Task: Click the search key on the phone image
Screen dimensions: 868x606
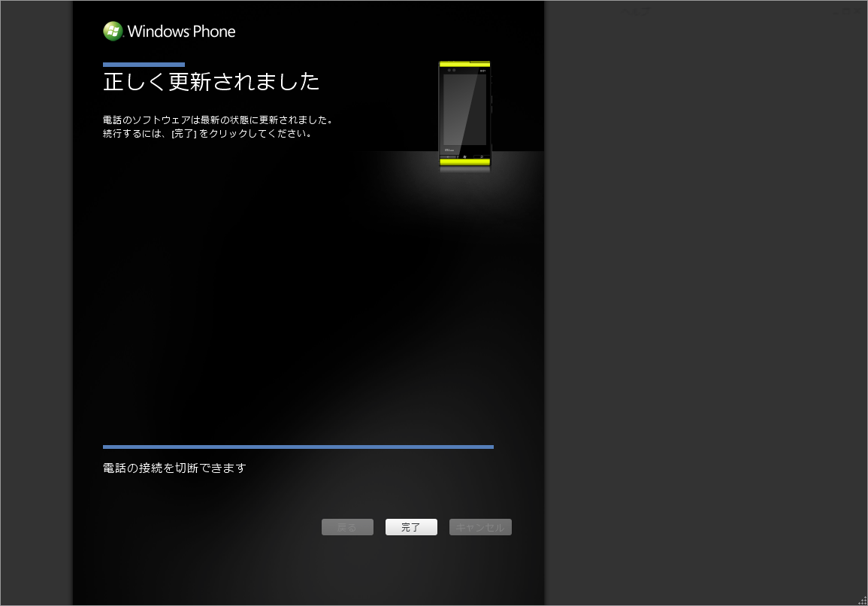Action: (x=482, y=156)
